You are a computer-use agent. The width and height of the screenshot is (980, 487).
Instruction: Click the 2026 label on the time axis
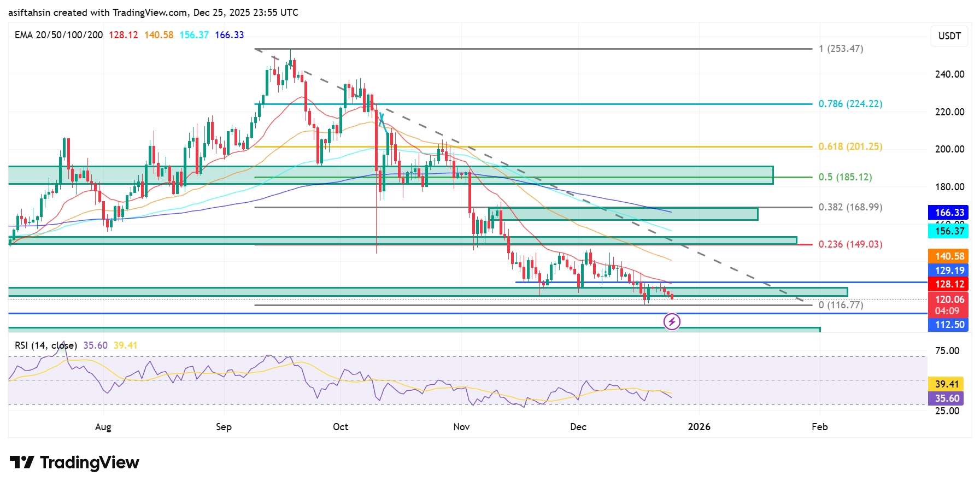[x=699, y=427]
